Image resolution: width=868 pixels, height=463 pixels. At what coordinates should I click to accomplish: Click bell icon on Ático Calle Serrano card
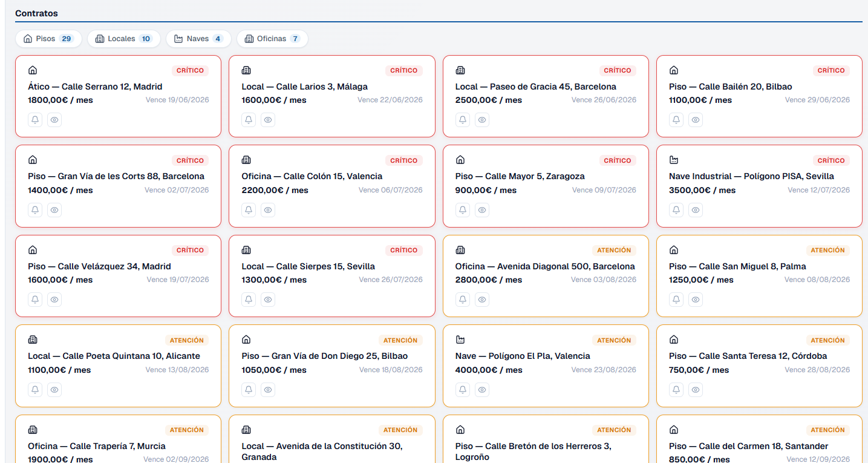tap(35, 120)
